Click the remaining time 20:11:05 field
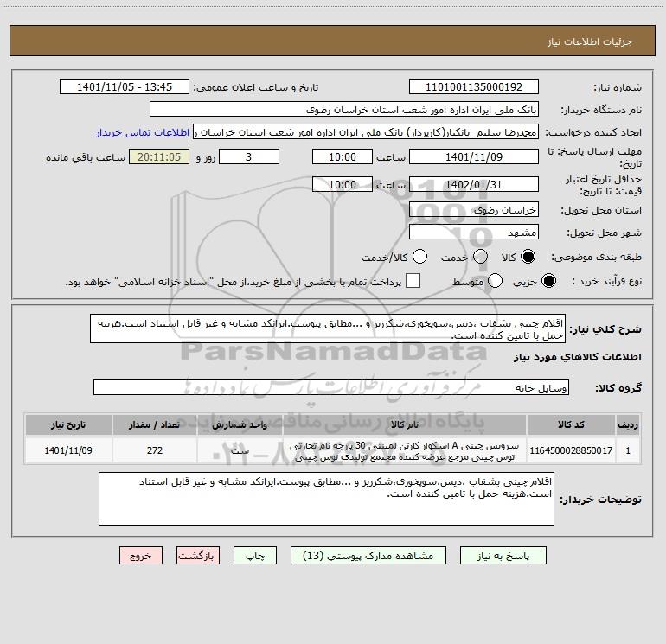This screenshot has width=666, height=644. tap(159, 157)
